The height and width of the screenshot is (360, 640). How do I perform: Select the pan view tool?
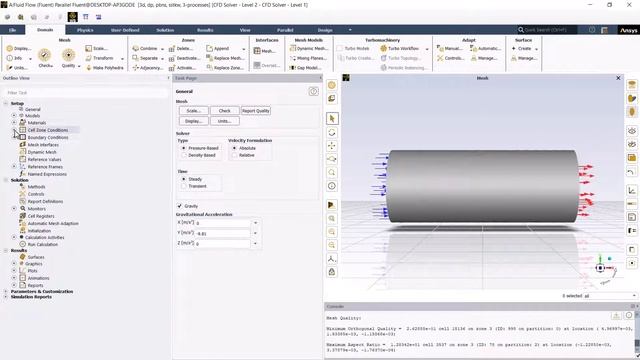coord(332,146)
